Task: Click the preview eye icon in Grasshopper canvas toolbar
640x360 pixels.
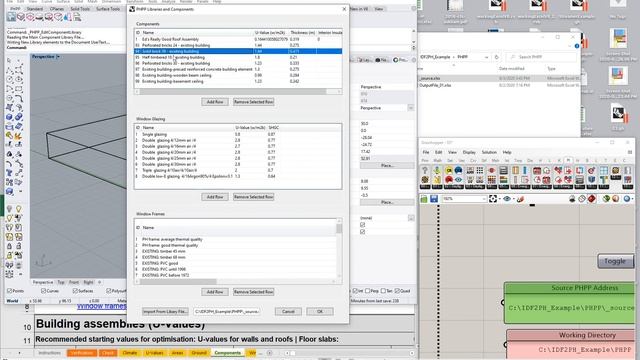Action: click(507, 199)
